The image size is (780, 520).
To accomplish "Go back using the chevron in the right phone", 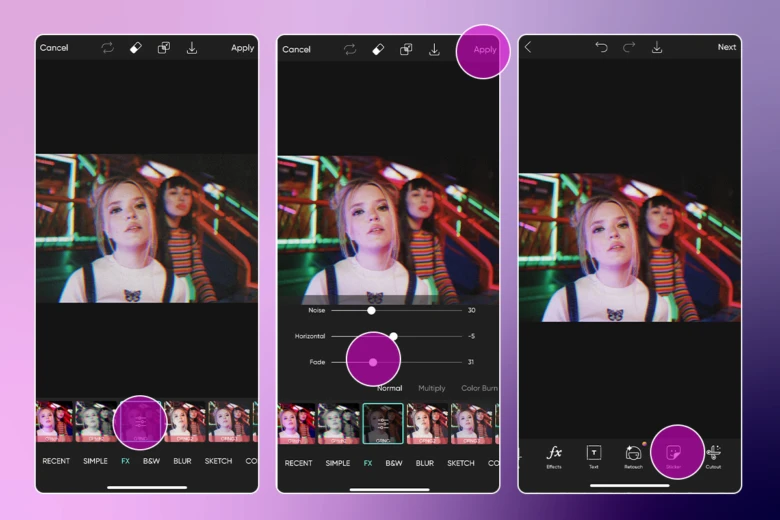I will (x=528, y=47).
